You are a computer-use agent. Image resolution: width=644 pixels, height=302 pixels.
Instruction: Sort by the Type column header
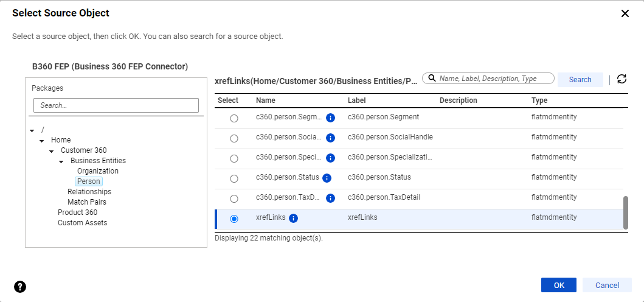tap(539, 100)
